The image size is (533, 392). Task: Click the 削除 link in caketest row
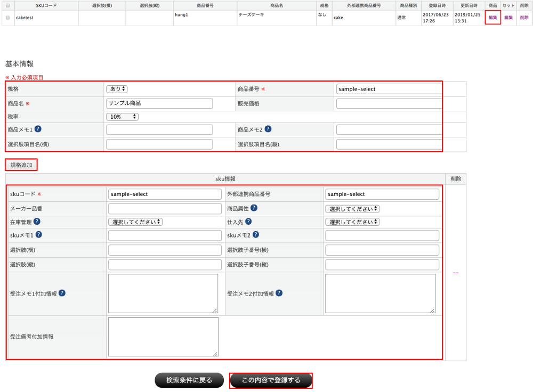(524, 18)
